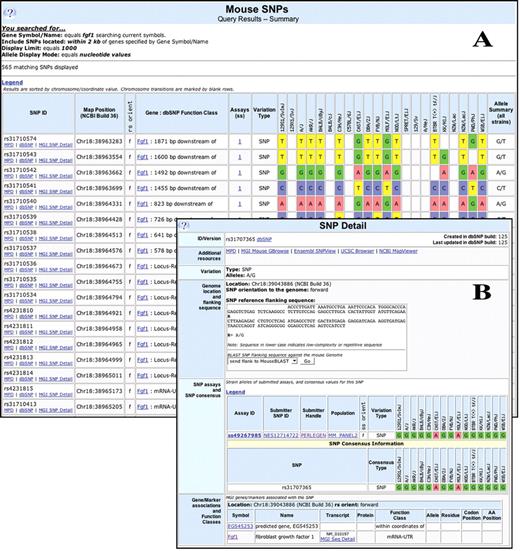520x551 pixels.
Task: Open MPD link in Additional resources row
Action: click(x=231, y=251)
